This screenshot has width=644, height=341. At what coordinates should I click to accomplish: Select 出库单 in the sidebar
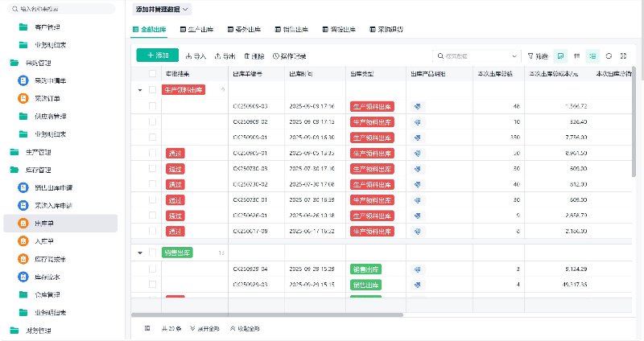pyautogui.click(x=60, y=224)
